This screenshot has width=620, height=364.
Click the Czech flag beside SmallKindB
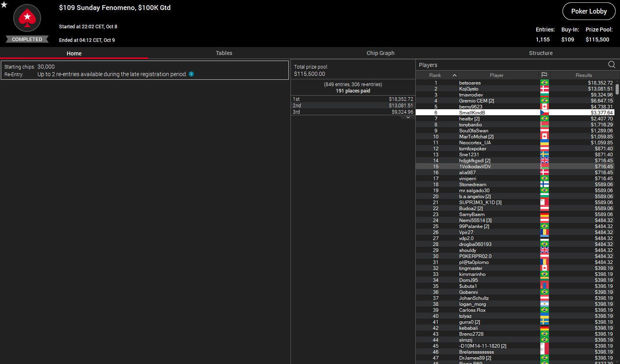tap(544, 112)
